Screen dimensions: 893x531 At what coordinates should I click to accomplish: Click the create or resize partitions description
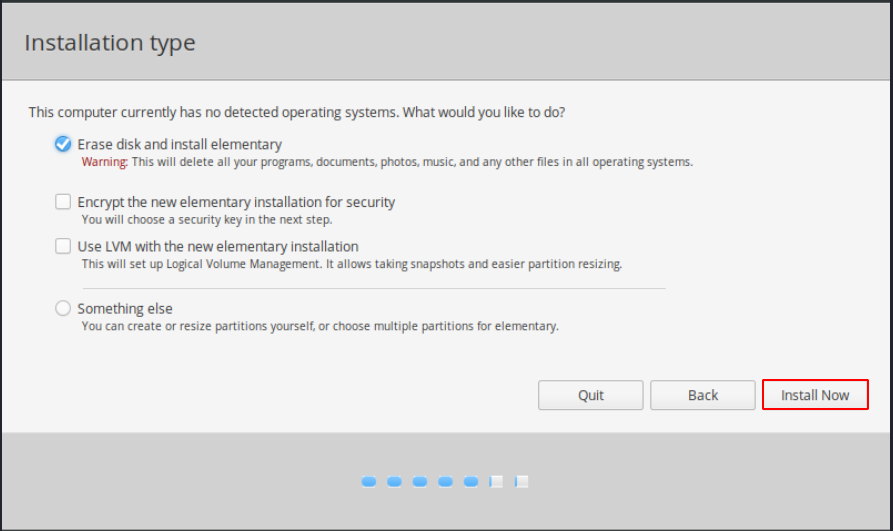tap(319, 326)
